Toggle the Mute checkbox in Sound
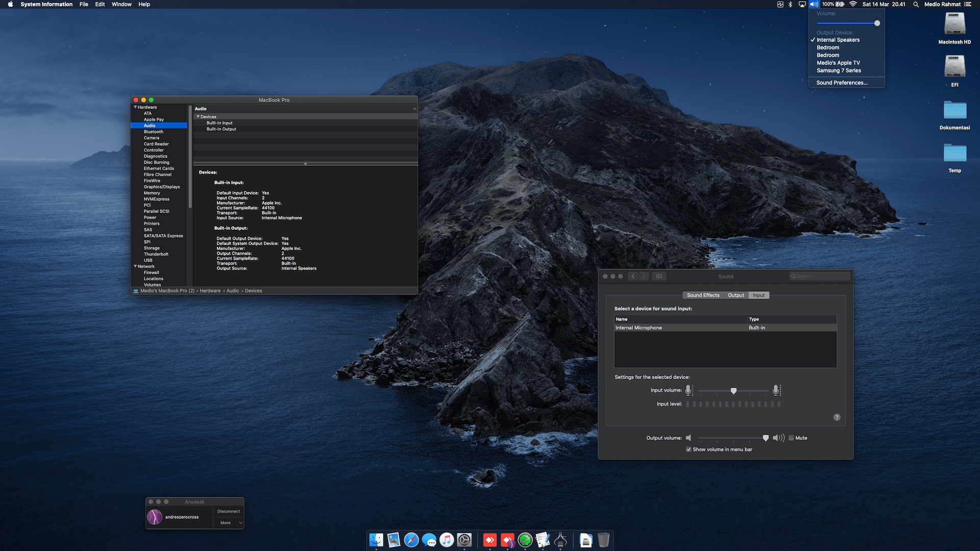The image size is (980, 551). (791, 438)
